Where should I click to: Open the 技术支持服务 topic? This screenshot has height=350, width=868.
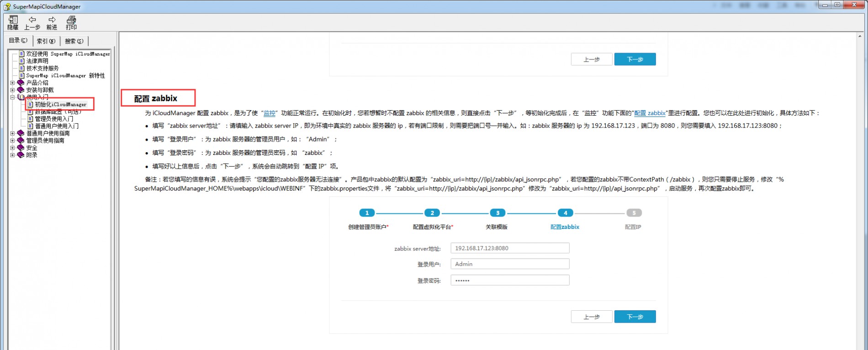(x=42, y=68)
